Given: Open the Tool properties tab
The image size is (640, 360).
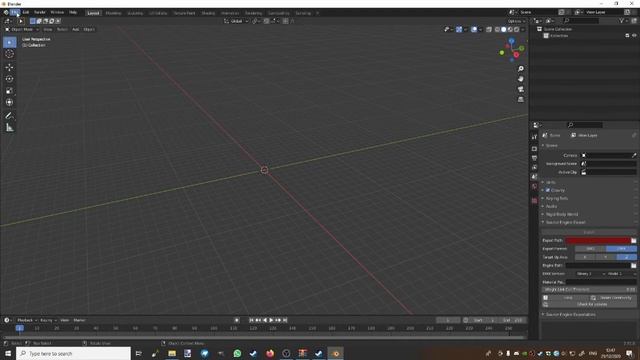Looking at the screenshot, I should point(534,137).
